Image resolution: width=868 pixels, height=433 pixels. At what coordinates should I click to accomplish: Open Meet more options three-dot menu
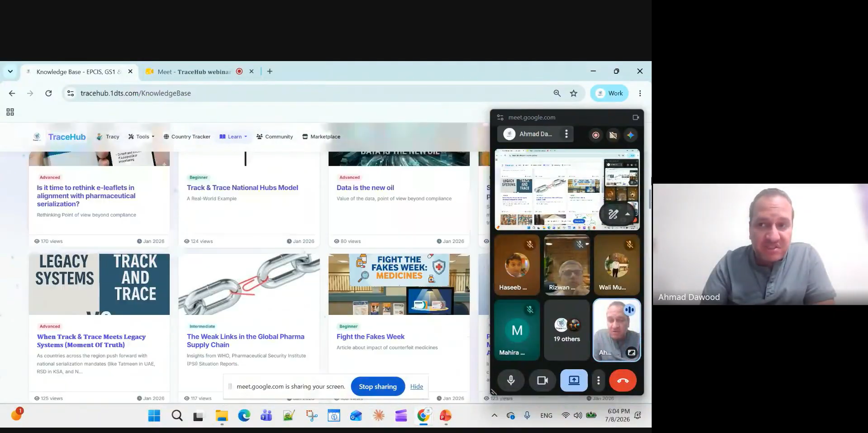pyautogui.click(x=598, y=381)
